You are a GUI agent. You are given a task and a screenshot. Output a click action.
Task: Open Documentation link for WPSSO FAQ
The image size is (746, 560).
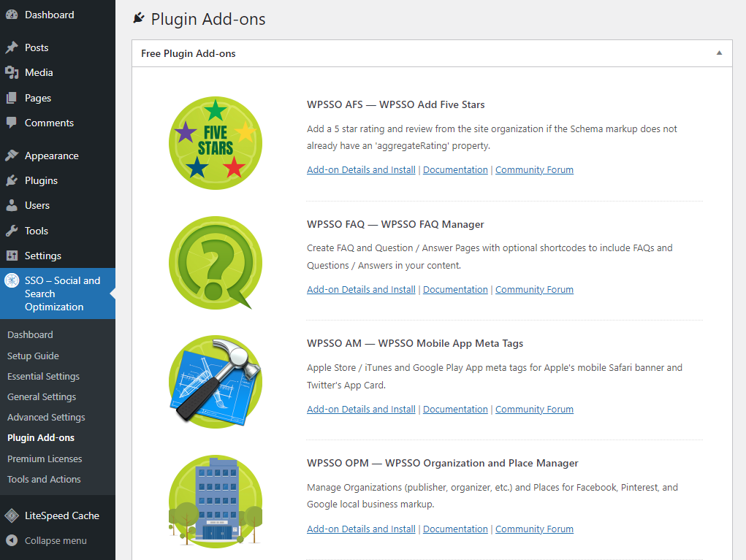click(x=455, y=290)
